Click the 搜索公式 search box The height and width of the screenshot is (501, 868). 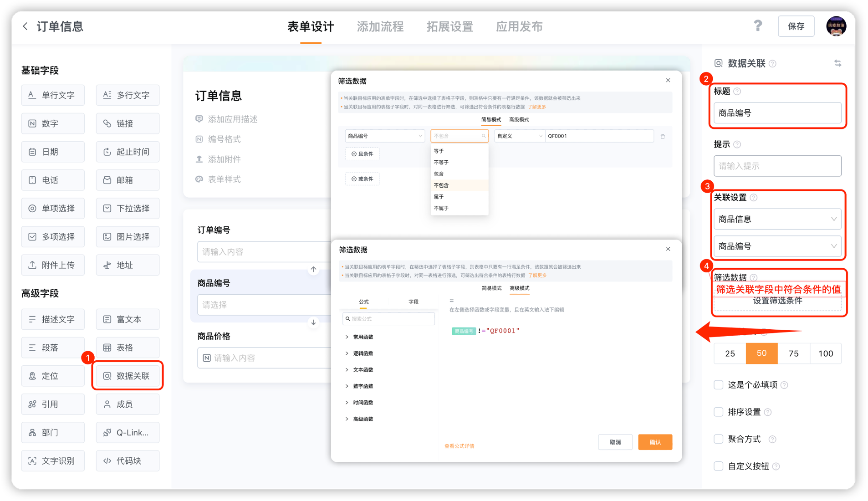point(388,319)
